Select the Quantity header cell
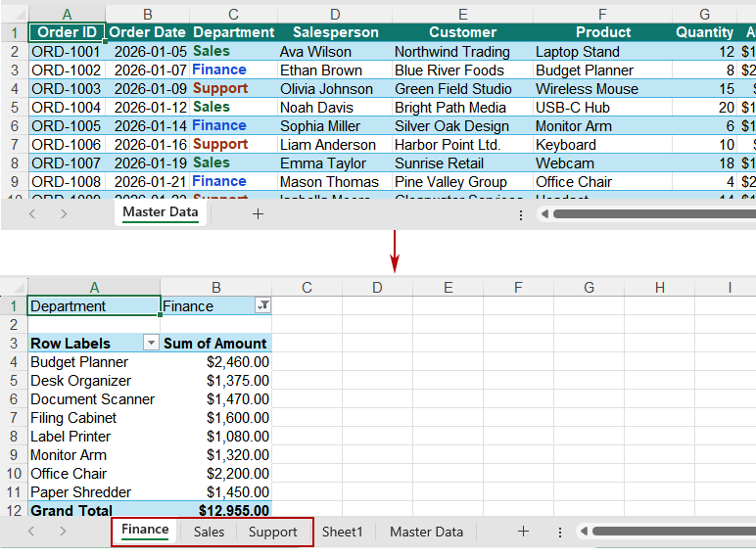Screen dimensions: 756x557 click(x=704, y=32)
